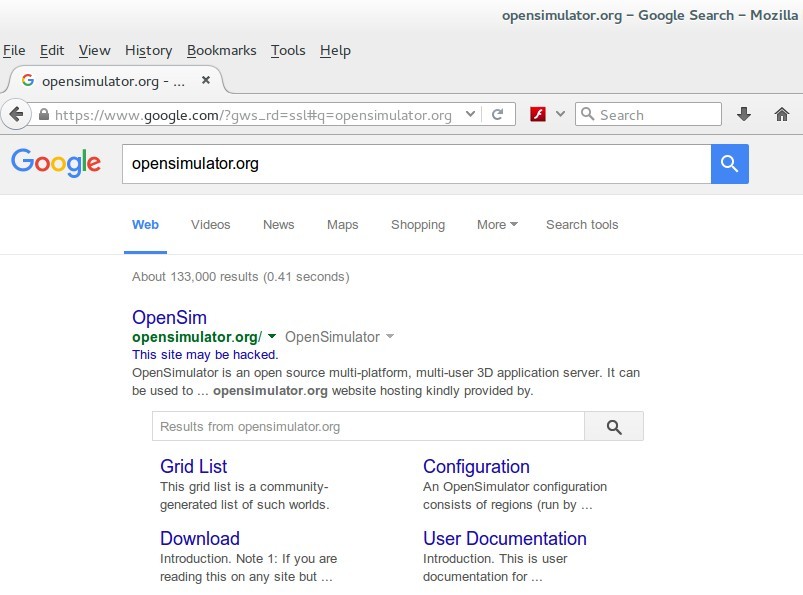Click the padlock security icon in address bar
Screen dimensions: 803x595
[x=44, y=114]
